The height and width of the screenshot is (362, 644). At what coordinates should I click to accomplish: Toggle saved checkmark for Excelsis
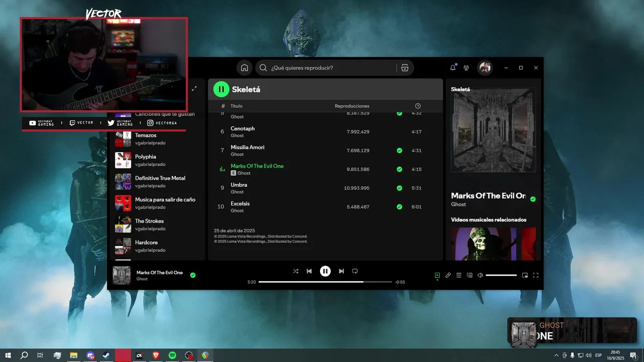[x=399, y=207]
